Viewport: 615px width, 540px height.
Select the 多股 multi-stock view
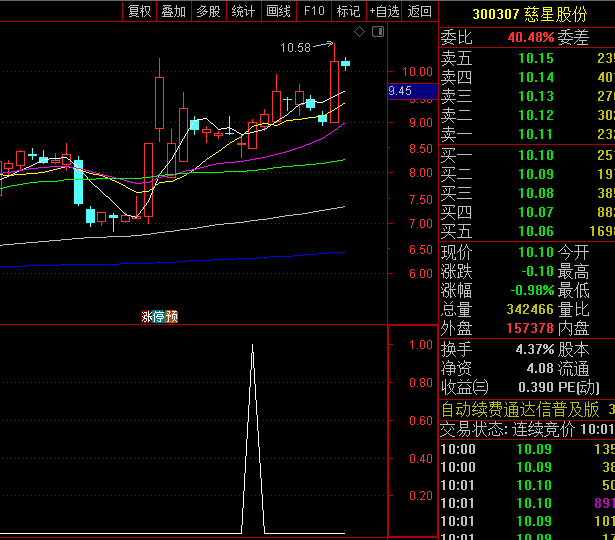click(x=209, y=11)
